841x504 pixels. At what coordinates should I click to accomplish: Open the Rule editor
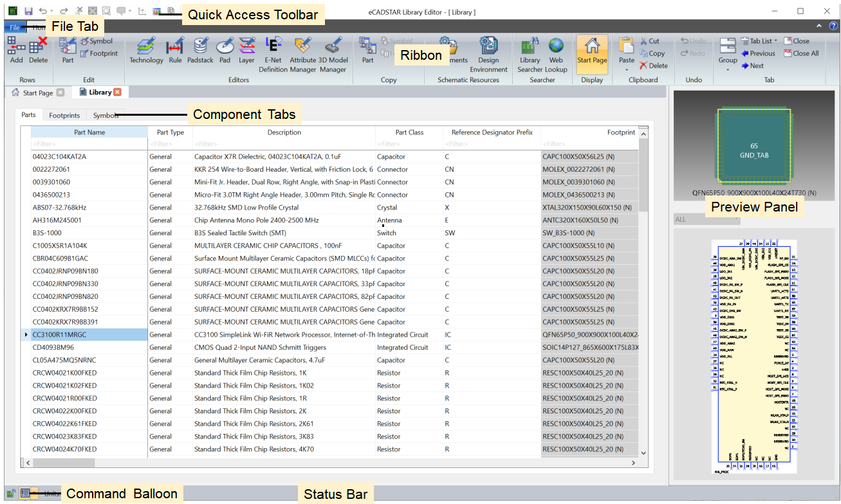(x=174, y=51)
